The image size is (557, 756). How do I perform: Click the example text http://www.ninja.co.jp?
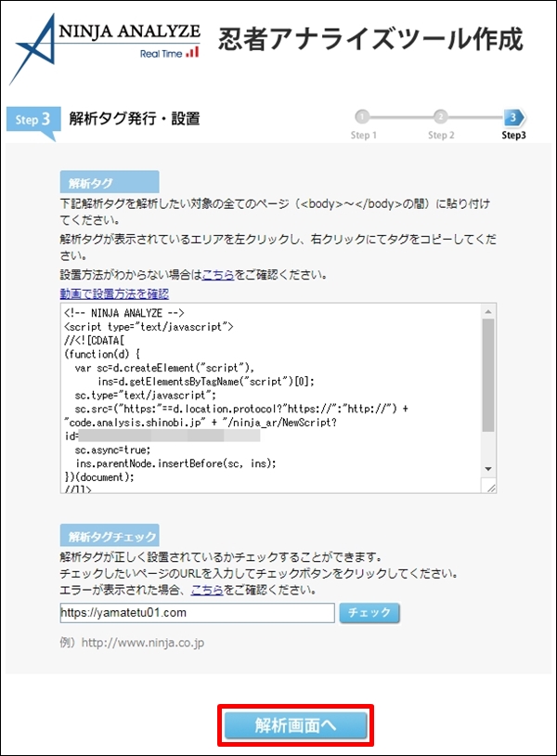[143, 643]
